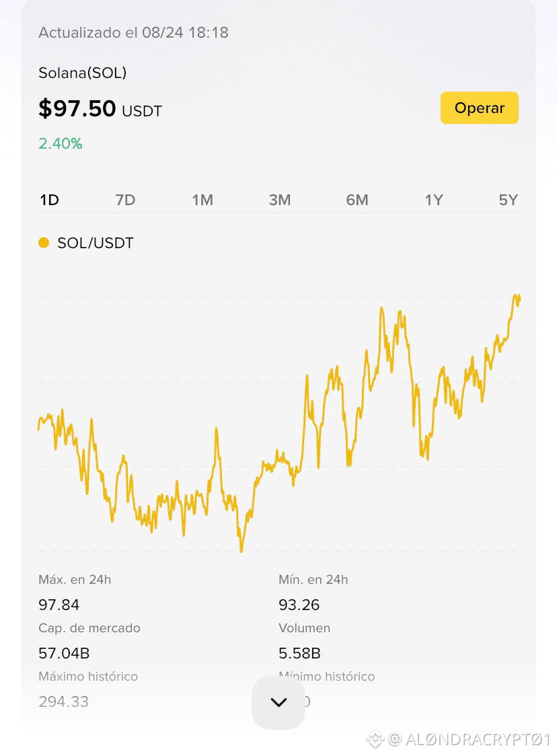Click the Máx. en 24h value 97.84
Viewport: 557px width, 756px height.
tap(59, 605)
